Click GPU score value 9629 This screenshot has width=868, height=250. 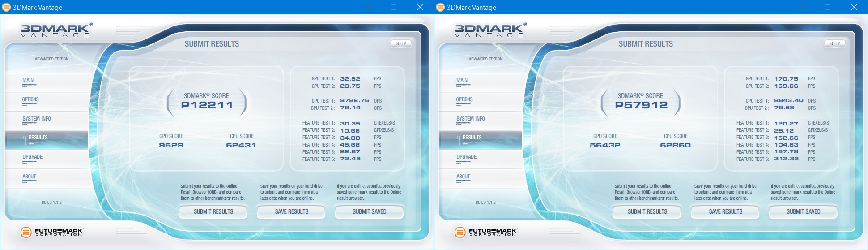coord(171,145)
